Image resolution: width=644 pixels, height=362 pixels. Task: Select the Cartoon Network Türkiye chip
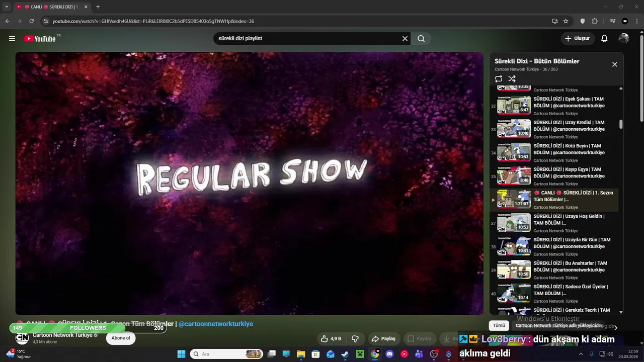[x=559, y=326]
